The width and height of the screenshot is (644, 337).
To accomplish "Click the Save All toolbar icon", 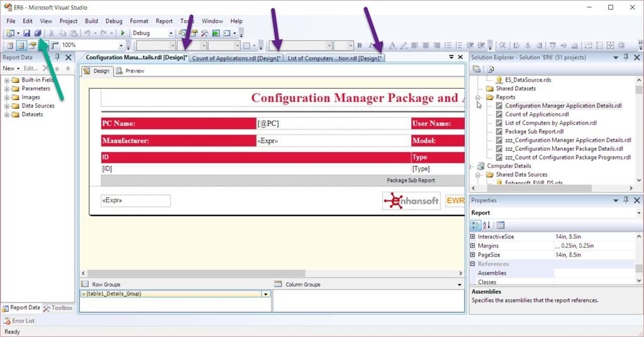I will pyautogui.click(x=37, y=33).
